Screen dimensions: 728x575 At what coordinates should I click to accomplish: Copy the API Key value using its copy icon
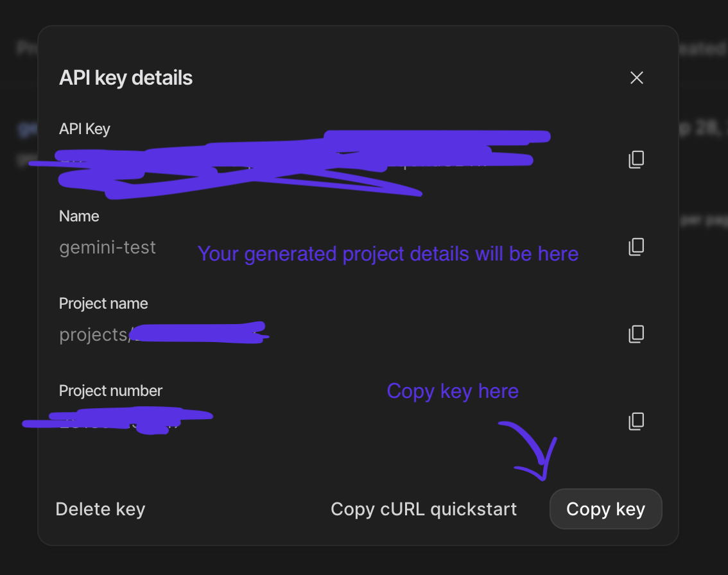pos(636,159)
